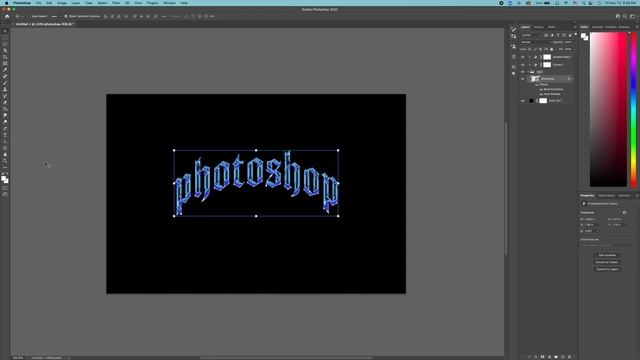The width and height of the screenshot is (640, 360).
Task: Toggle the Show Transform Controls checkbox
Action: 66,16
